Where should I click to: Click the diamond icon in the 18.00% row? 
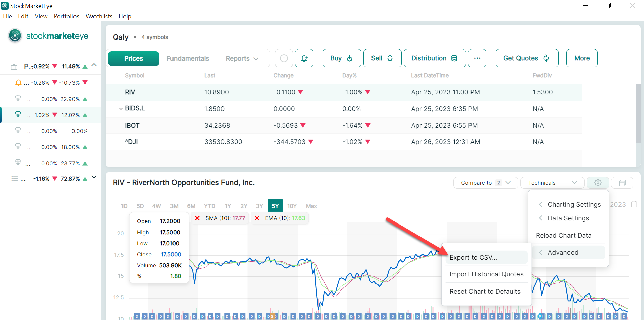click(18, 146)
